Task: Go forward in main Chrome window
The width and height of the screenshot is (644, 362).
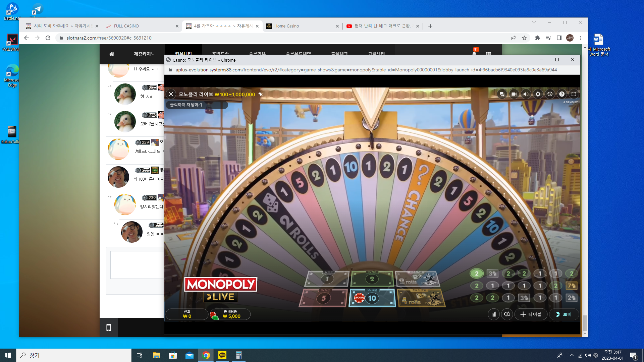Action: [37, 38]
